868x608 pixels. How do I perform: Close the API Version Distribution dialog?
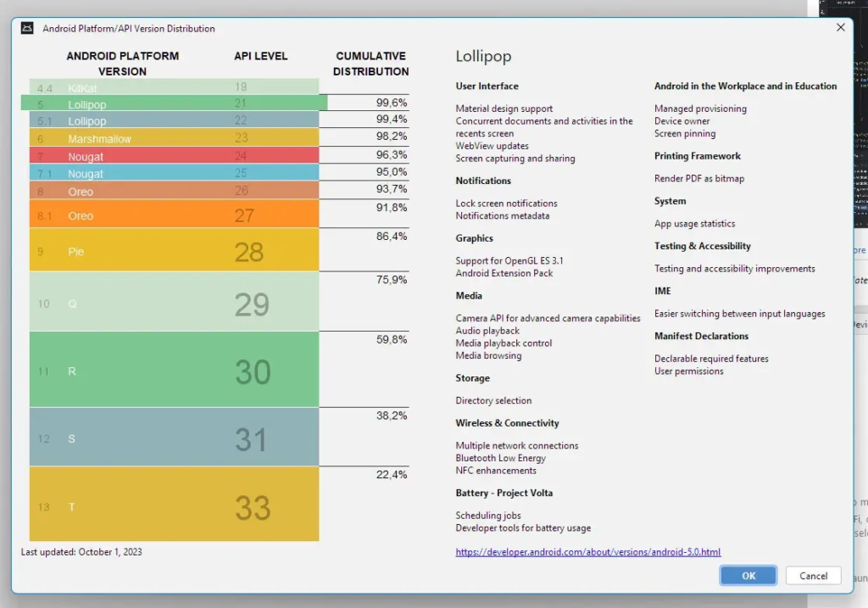click(x=840, y=28)
